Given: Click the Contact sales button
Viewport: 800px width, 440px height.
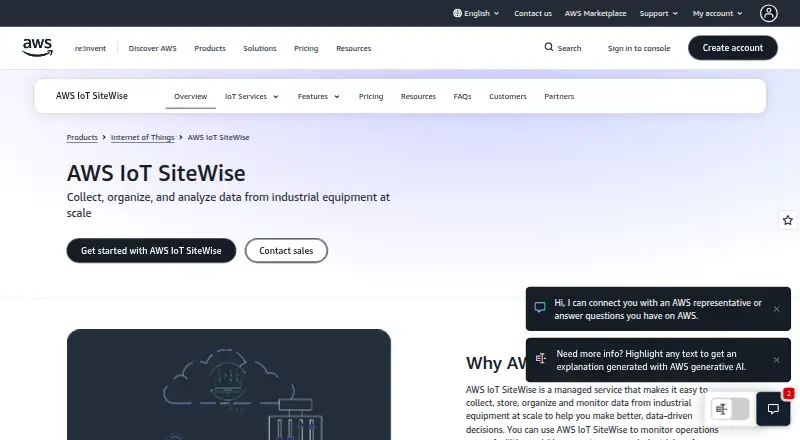Looking at the screenshot, I should click(286, 251).
